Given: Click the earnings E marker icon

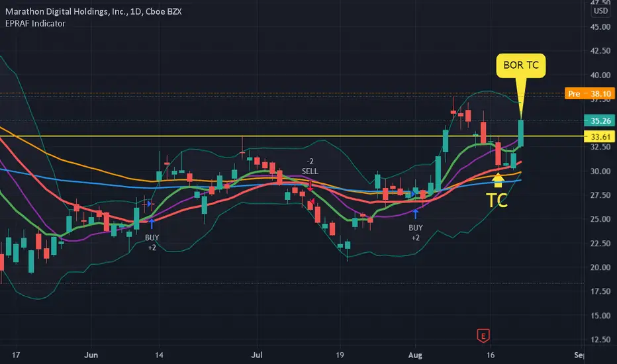Looking at the screenshot, I should [x=483, y=336].
